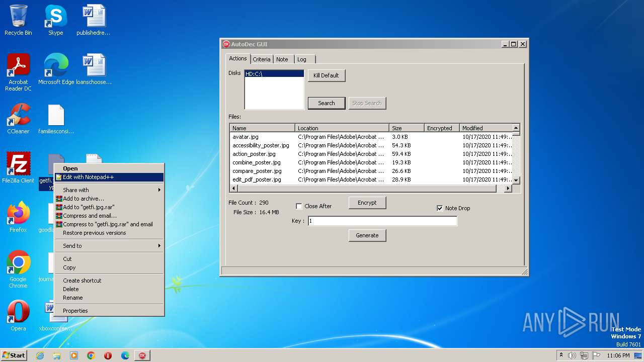The width and height of the screenshot is (644, 362).
Task: Choose Edit with Notepad++ menu entry
Action: click(x=109, y=177)
